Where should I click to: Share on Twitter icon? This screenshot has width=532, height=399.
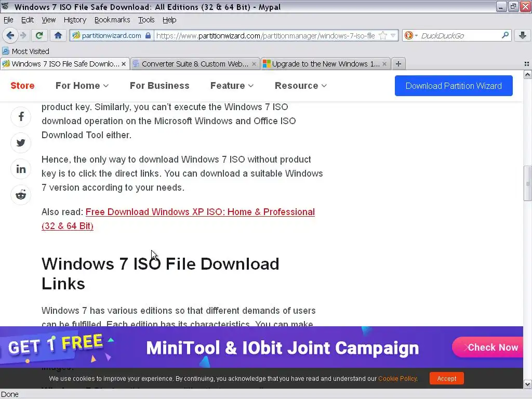click(21, 142)
